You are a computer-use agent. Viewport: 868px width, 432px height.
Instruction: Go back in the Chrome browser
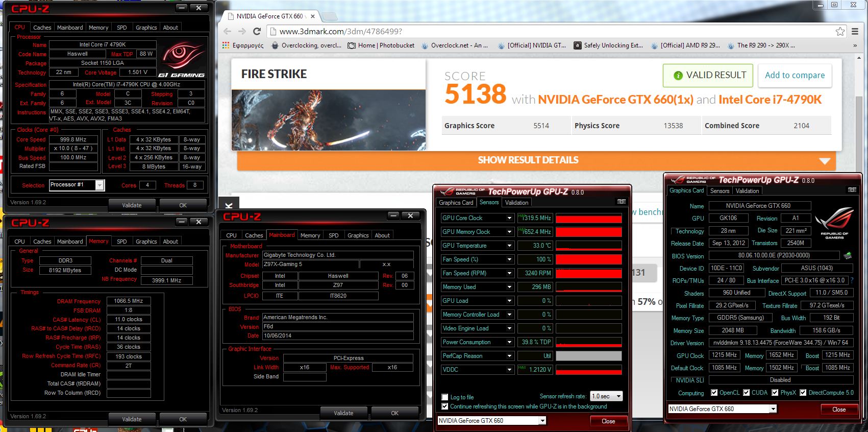tap(228, 31)
